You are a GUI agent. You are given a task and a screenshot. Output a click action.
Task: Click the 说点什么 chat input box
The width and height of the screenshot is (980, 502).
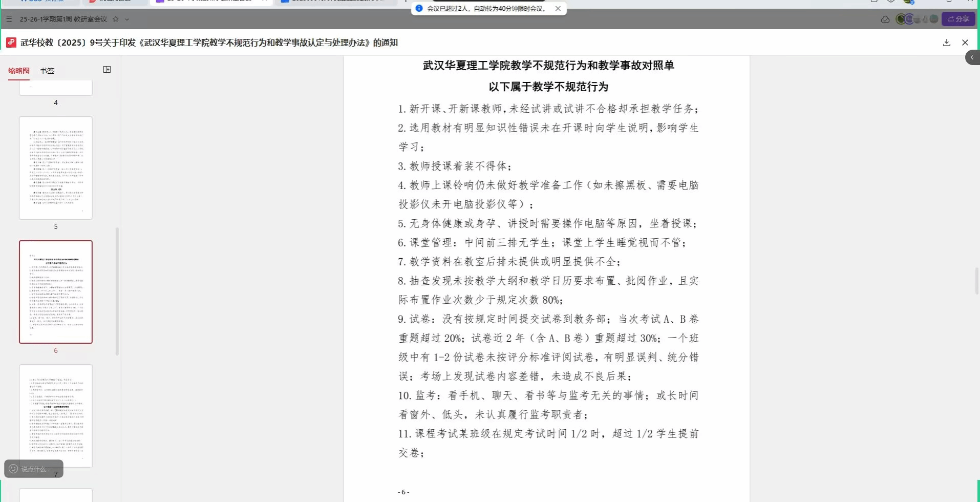pyautogui.click(x=38, y=469)
